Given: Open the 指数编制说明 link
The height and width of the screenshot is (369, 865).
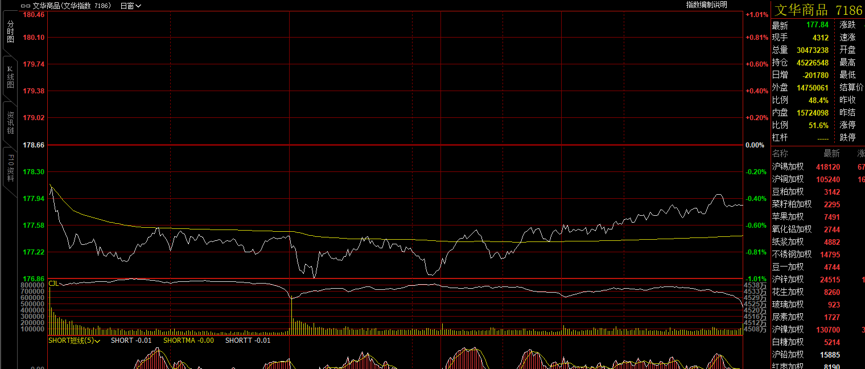Looking at the screenshot, I should pos(707,5).
